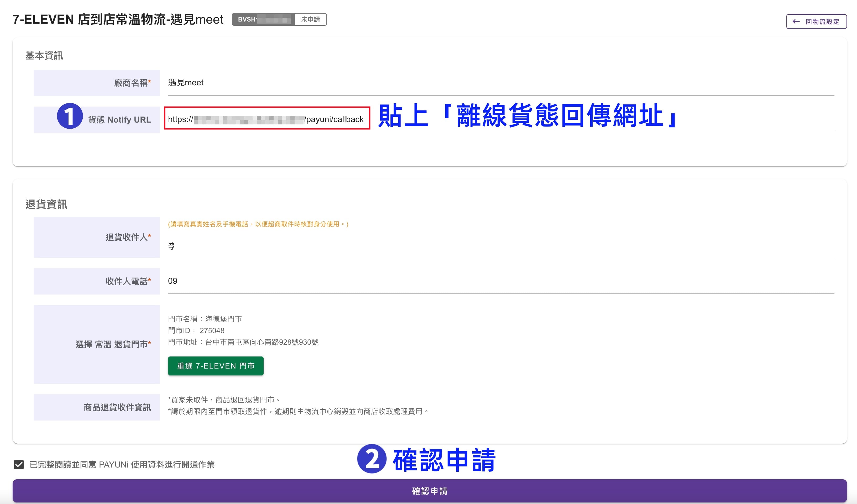Click the 貨態 Notify URL input field
Screen dimensions: 857x504
501,119
